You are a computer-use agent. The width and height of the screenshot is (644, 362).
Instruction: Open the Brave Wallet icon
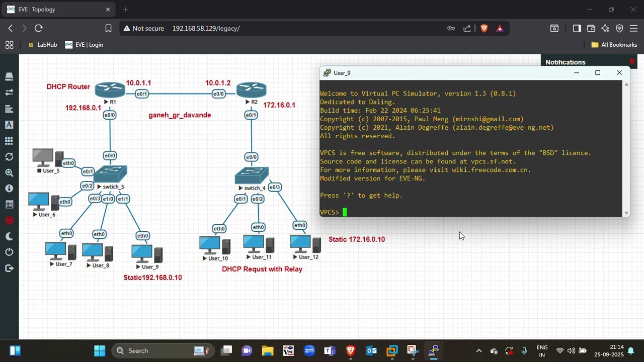(591, 28)
